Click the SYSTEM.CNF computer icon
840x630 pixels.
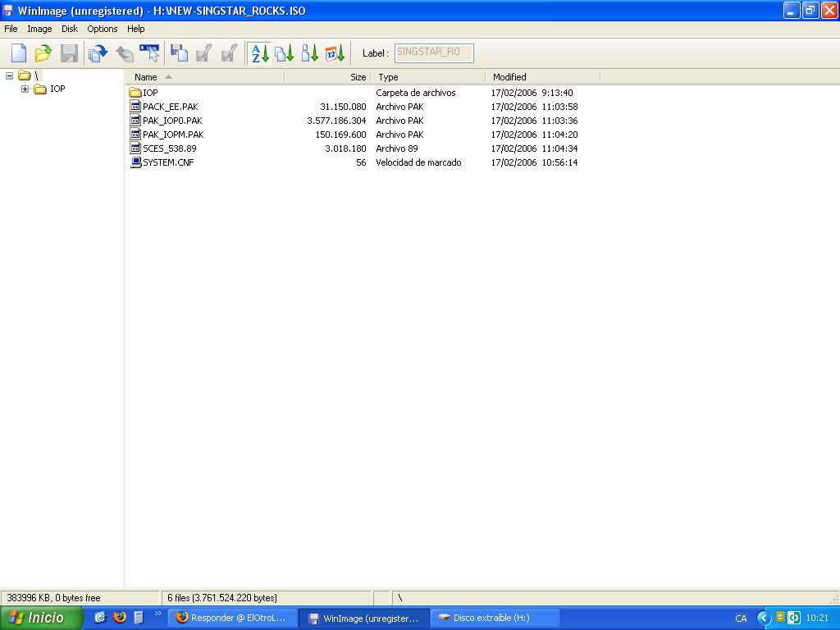click(x=135, y=162)
